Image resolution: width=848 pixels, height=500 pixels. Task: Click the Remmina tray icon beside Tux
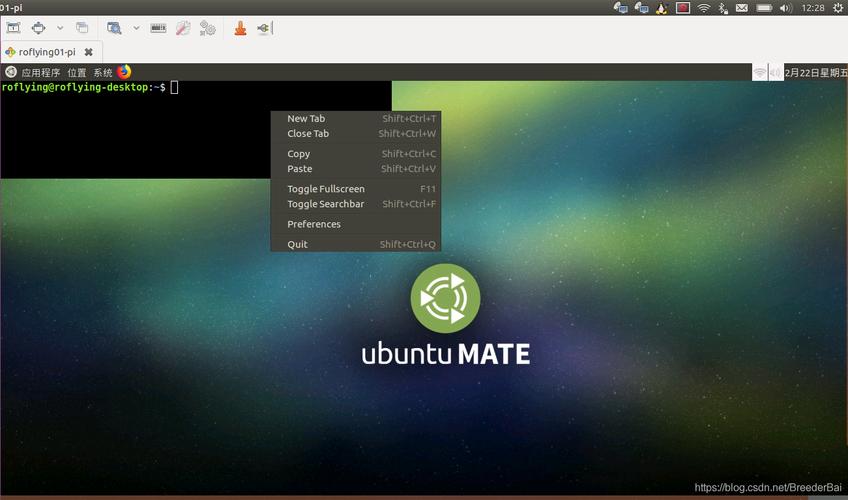pos(641,8)
